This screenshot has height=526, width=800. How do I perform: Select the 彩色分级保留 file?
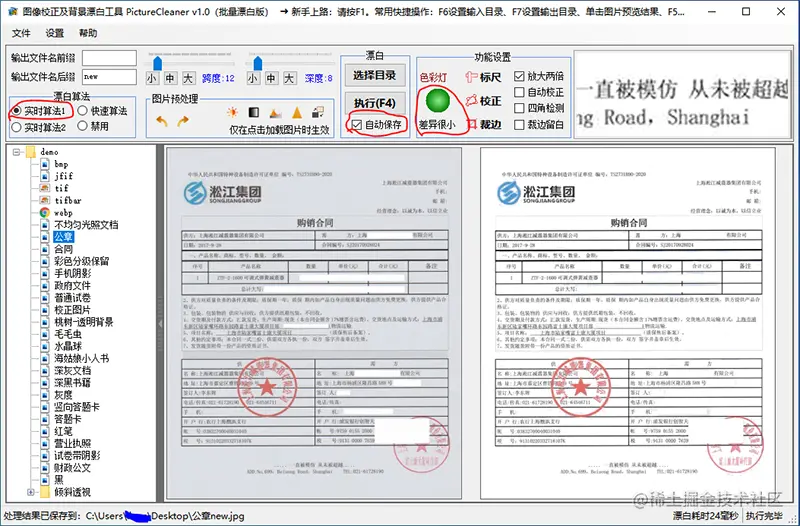click(x=82, y=261)
